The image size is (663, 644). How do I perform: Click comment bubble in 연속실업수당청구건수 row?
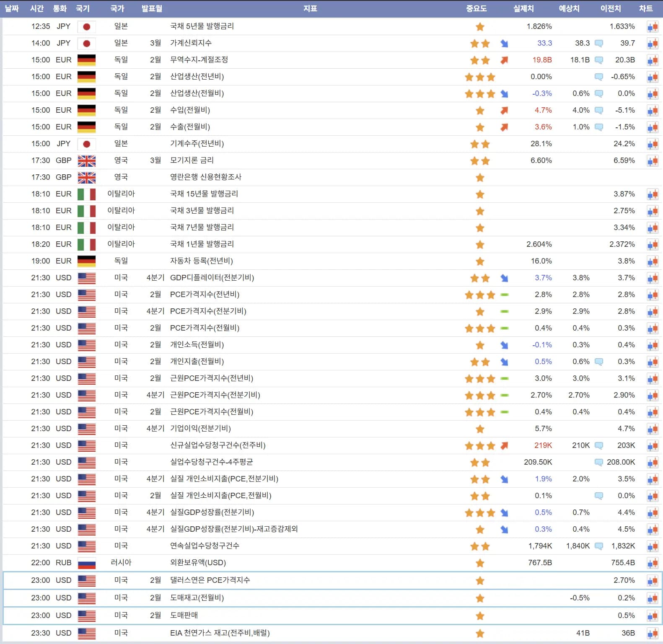pos(599,546)
